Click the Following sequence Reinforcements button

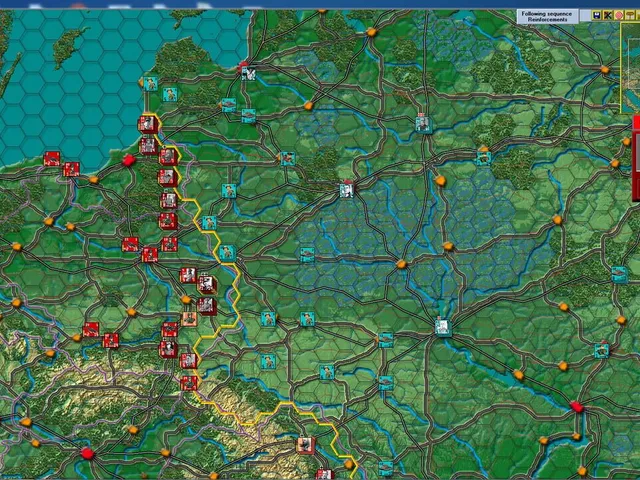(x=547, y=17)
